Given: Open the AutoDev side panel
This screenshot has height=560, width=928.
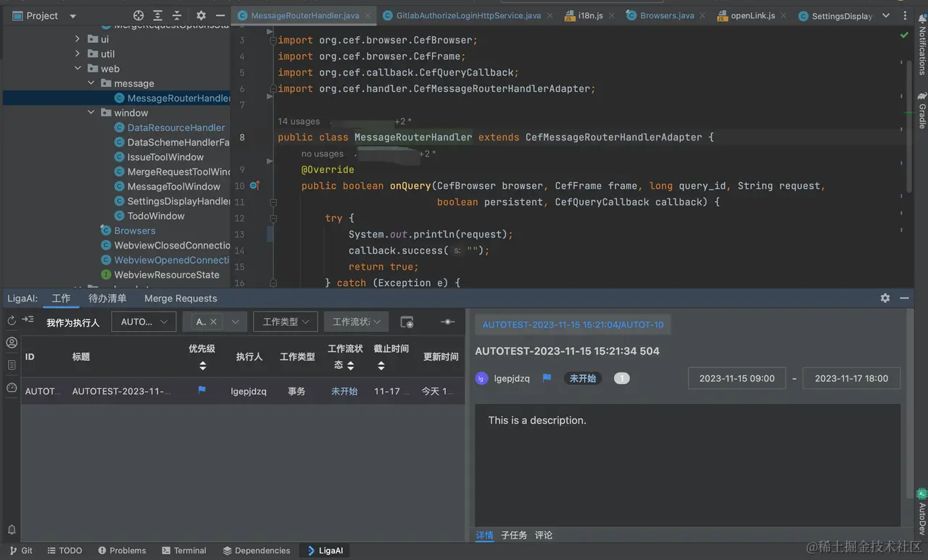Looking at the screenshot, I should [921, 512].
